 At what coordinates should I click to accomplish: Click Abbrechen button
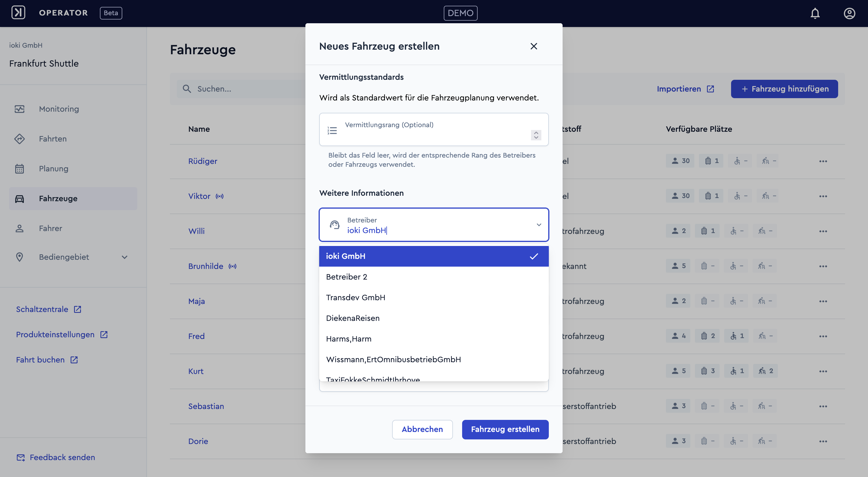point(422,429)
